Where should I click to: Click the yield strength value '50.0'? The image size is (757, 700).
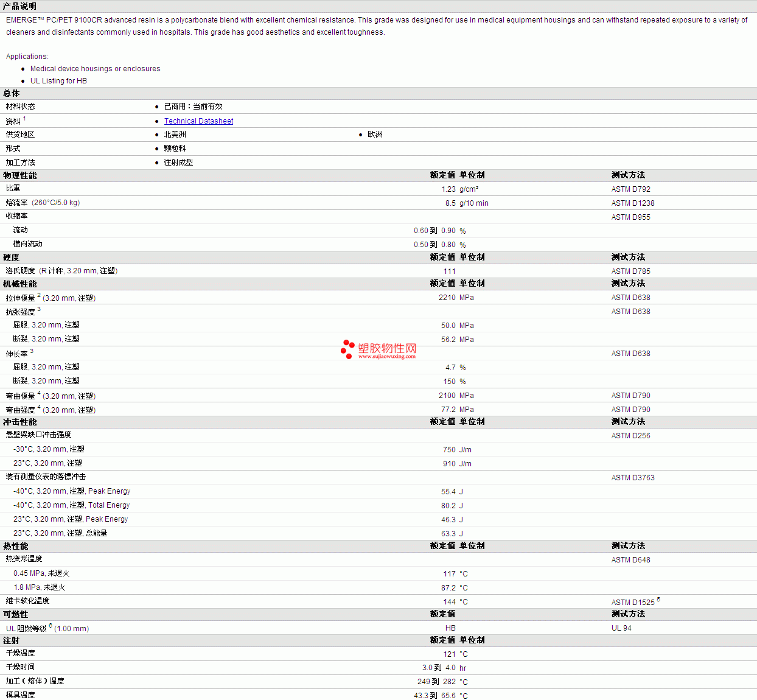(x=448, y=326)
